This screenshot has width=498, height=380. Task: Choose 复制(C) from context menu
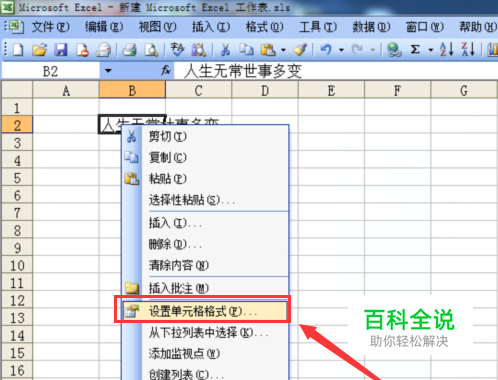205,158
